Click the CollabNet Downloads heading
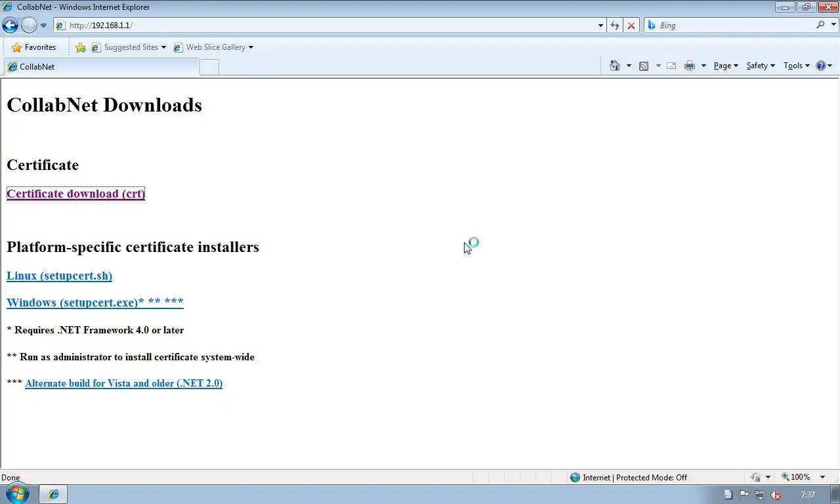The width and height of the screenshot is (840, 504). pos(104,105)
